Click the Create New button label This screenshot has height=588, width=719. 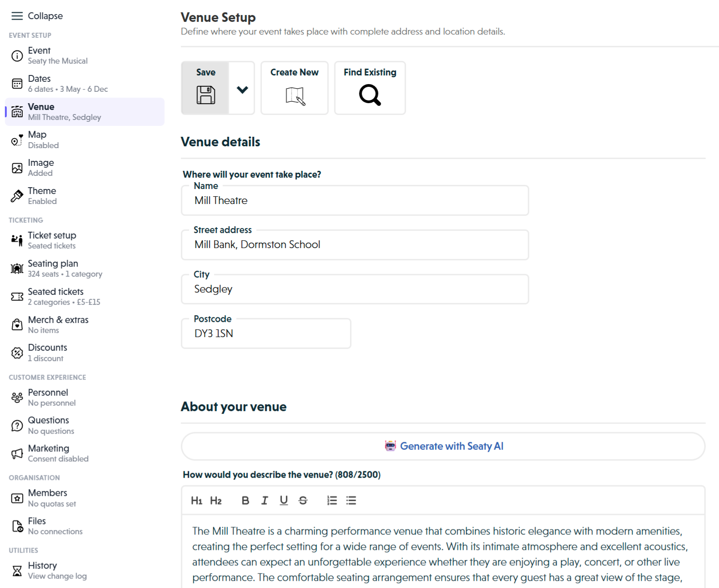click(294, 72)
